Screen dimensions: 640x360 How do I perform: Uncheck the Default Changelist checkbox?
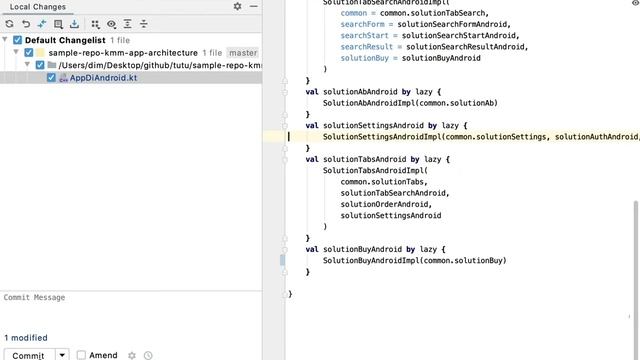17,40
